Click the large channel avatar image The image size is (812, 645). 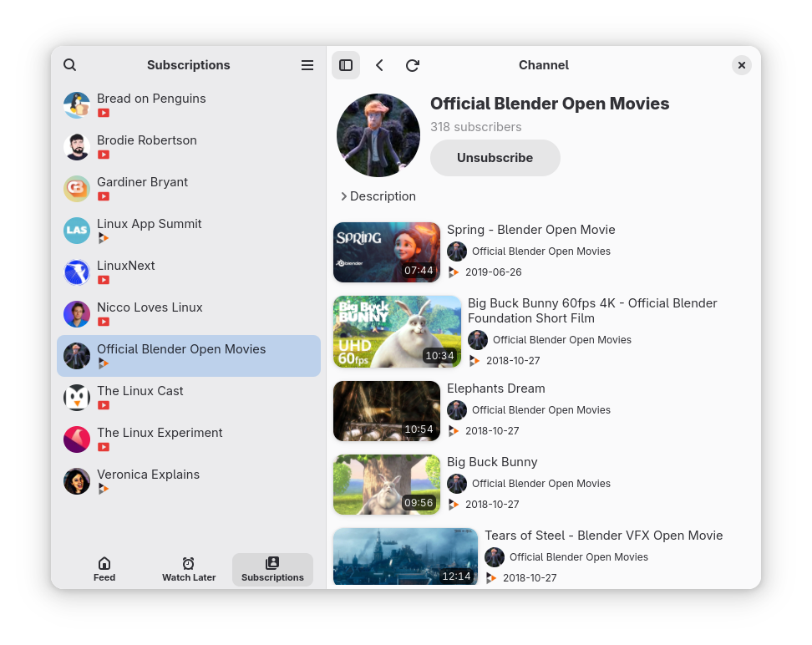pos(378,135)
